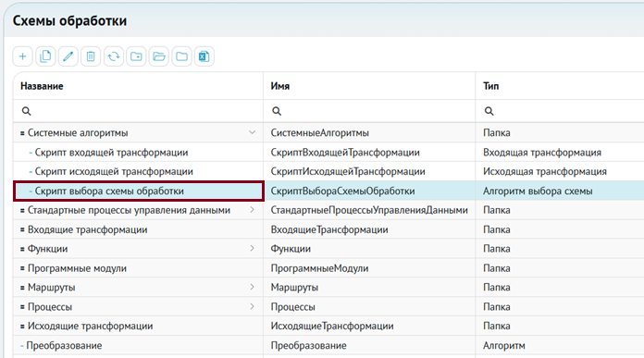Collapse the Системные алгоритмы folder chevron
The width and height of the screenshot is (644, 358).
[x=253, y=132]
